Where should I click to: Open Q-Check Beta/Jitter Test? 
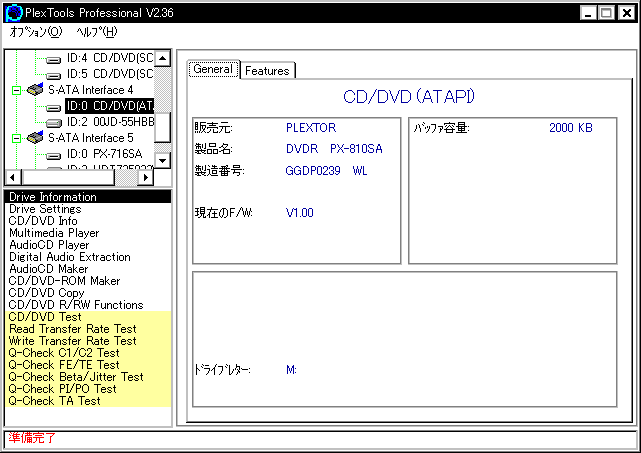(88, 377)
